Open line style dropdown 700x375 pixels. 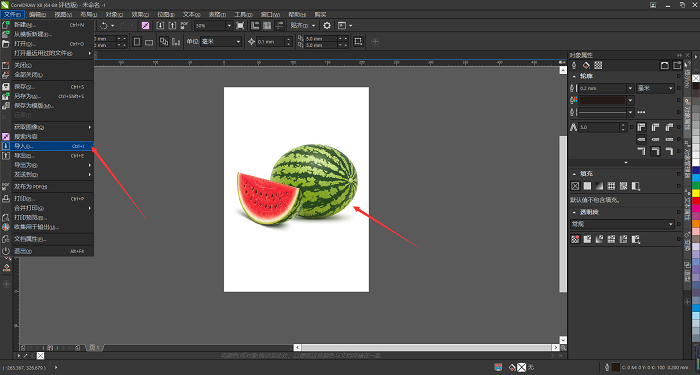(x=630, y=112)
